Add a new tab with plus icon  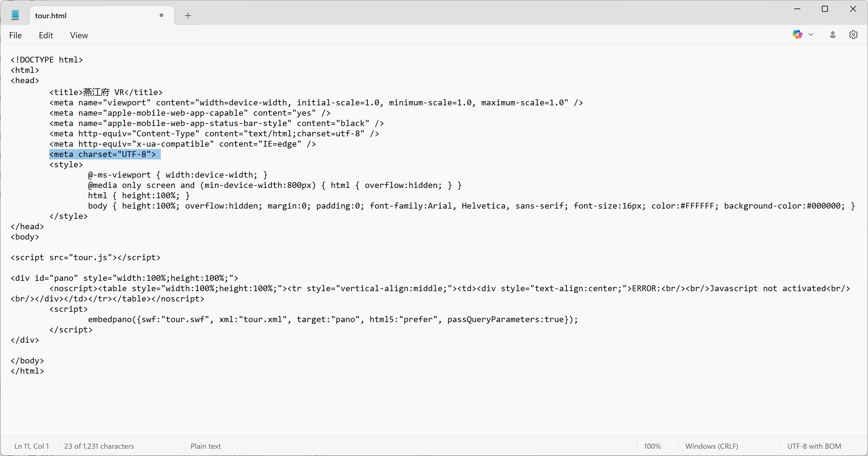[x=188, y=15]
